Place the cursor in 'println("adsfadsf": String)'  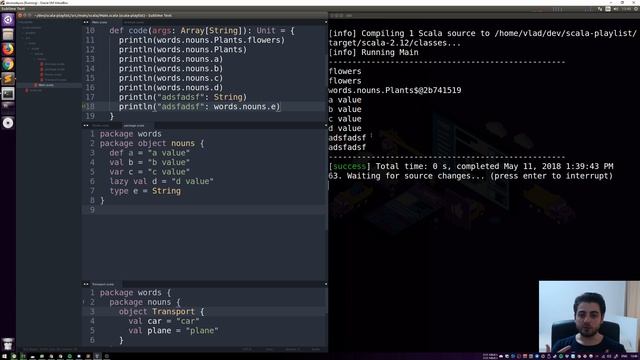183,97
